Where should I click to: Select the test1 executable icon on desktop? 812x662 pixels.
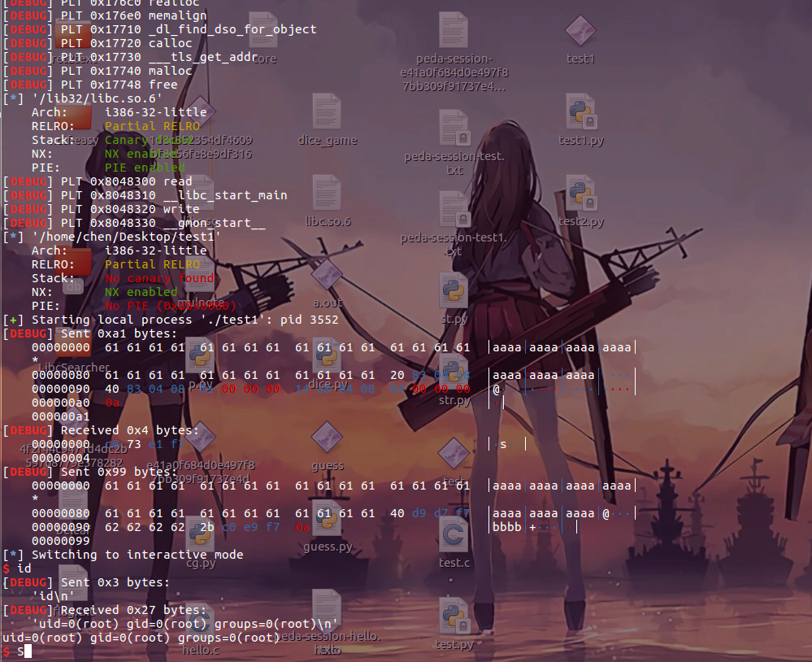580,31
